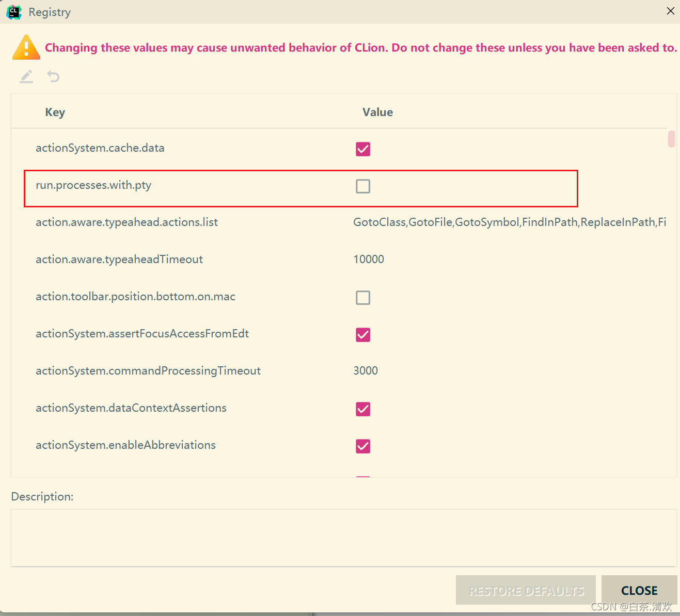Viewport: 680px width, 616px height.
Task: Check action.toolbar.position.bottom.on.mac checkbox
Action: [363, 298]
